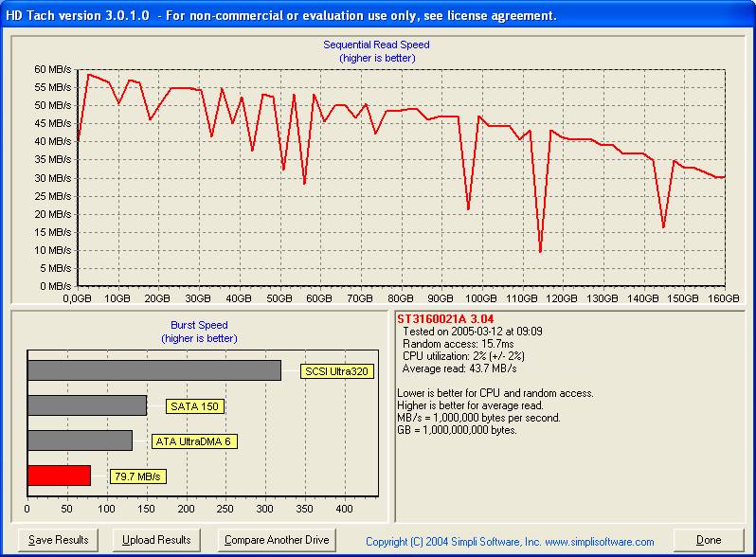Click the gray ATA UltraDMA 6 bar

pyautogui.click(x=80, y=440)
